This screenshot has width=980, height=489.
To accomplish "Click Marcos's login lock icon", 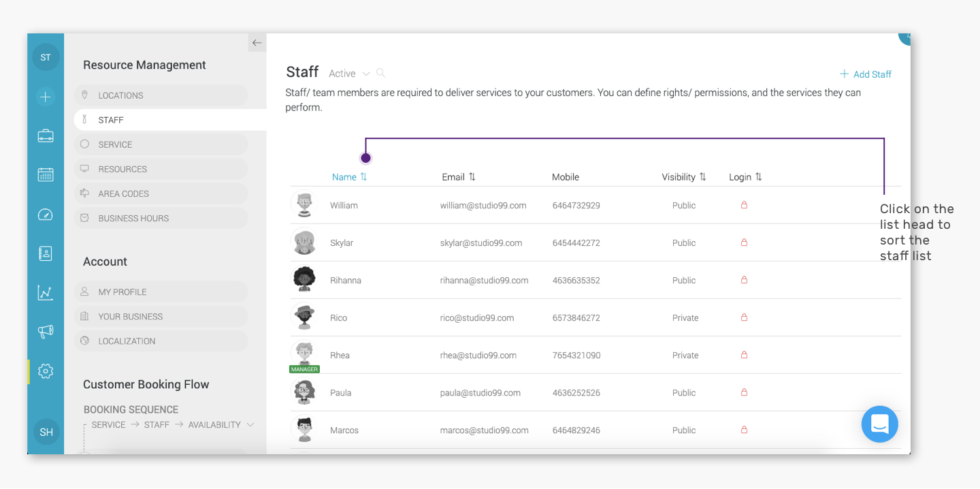I will click(744, 430).
